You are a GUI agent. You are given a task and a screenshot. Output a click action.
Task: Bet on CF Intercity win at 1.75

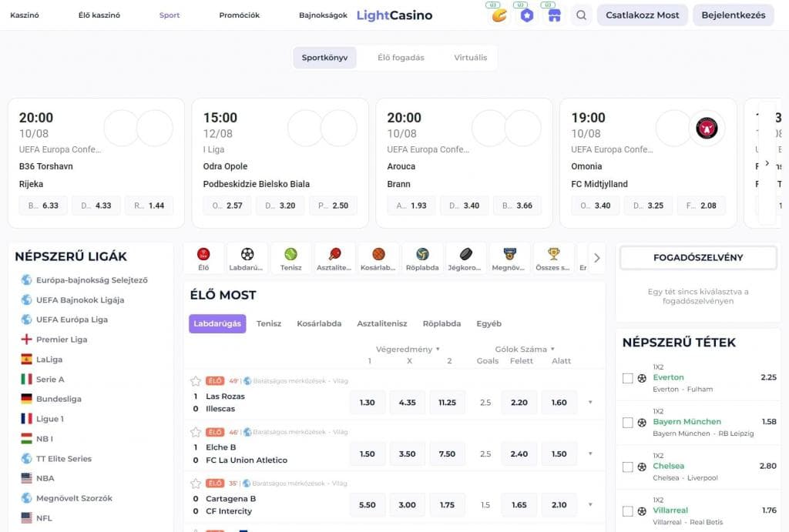447,505
